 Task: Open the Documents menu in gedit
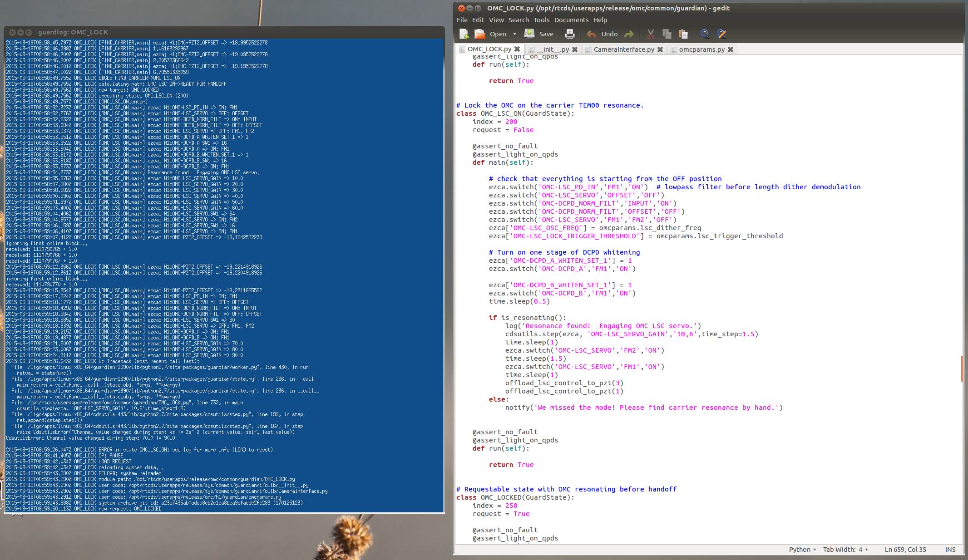571,20
